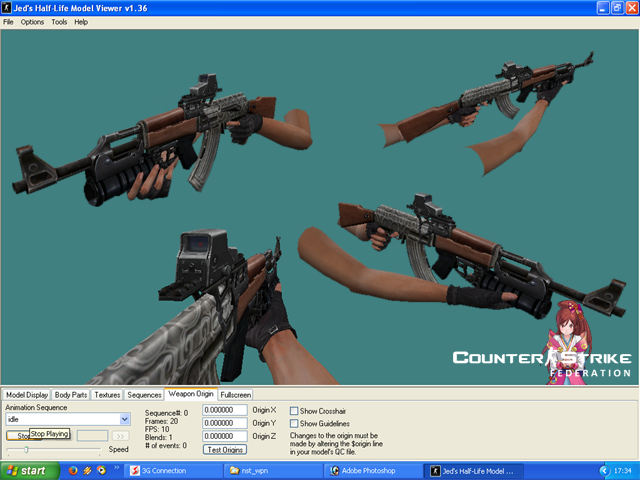Switch to the Sequences tab

144,395
